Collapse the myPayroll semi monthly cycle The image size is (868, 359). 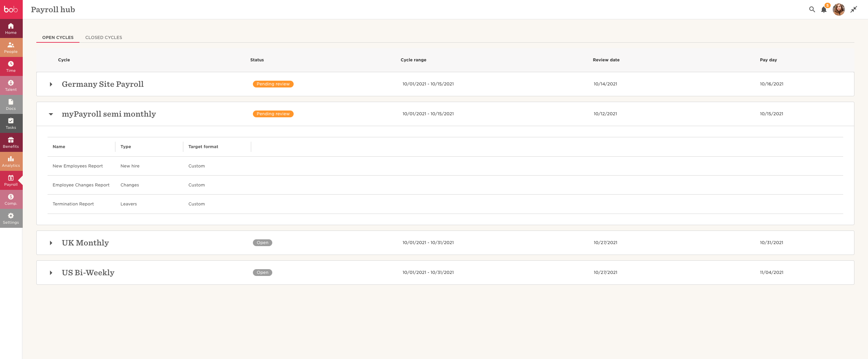pos(51,114)
